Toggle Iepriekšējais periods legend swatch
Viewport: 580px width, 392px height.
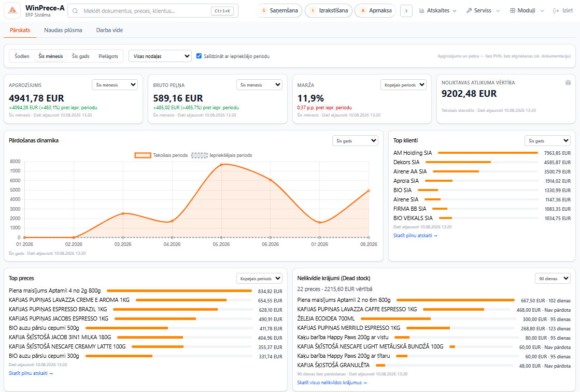pos(200,155)
